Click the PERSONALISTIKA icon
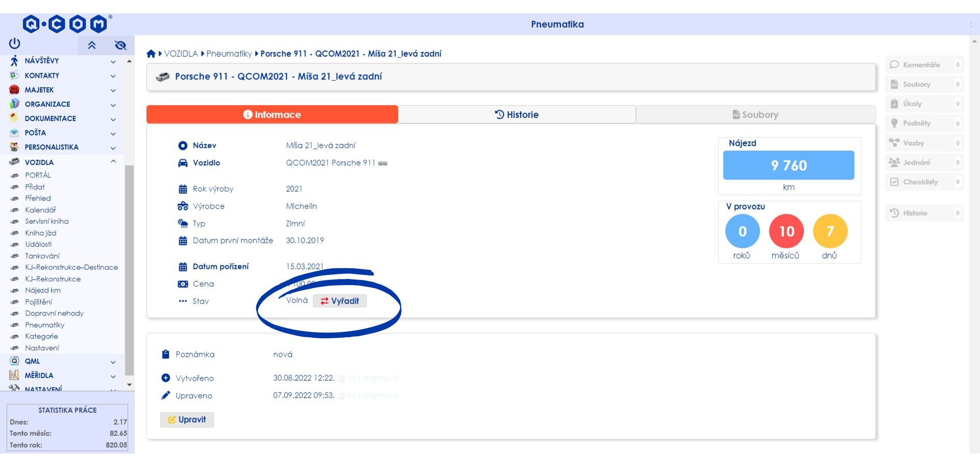Screen dimensions: 980x467 [14, 147]
